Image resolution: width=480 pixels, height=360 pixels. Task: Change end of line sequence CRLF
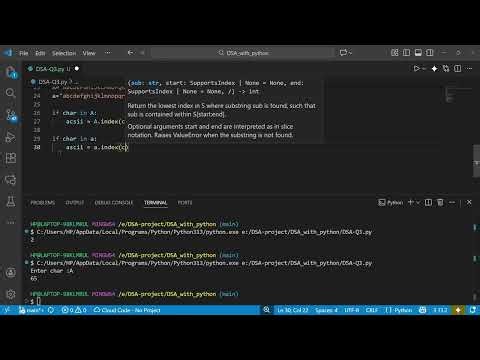(x=372, y=310)
